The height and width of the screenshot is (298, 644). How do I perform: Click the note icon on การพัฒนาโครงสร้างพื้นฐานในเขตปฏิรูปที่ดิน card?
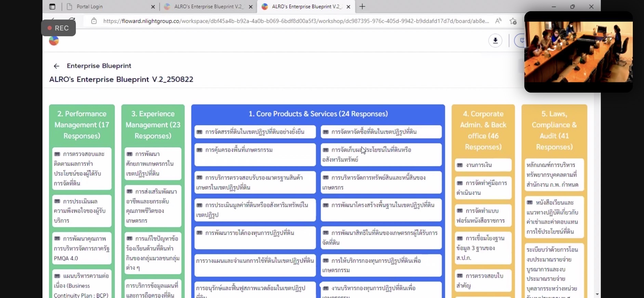click(326, 205)
